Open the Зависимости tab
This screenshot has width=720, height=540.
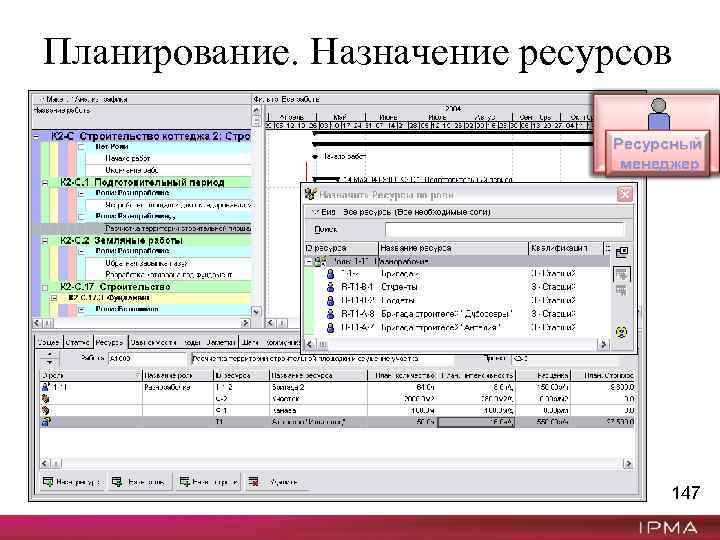[153, 343]
